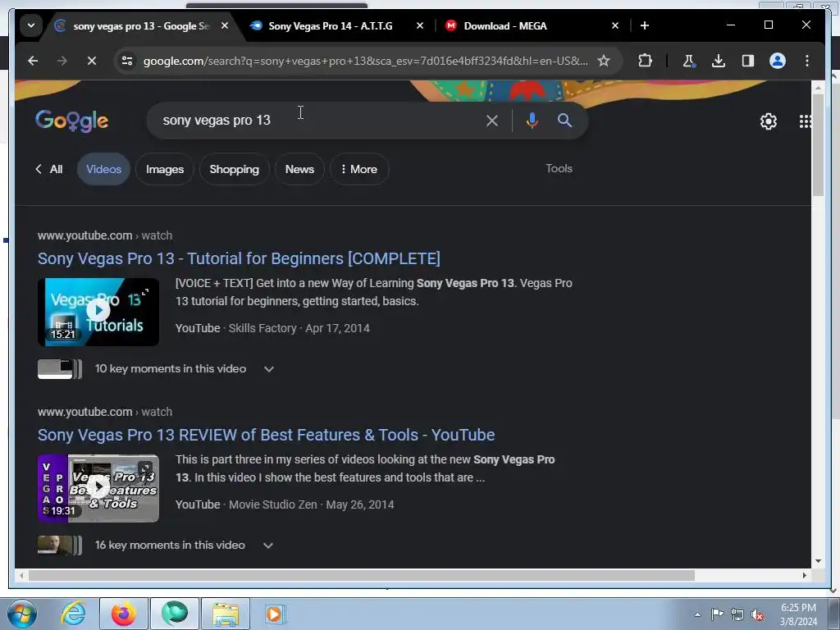Play the Vegas Pro 13 Tutorials thumbnail
Screen dimensions: 840x630
[98, 312]
